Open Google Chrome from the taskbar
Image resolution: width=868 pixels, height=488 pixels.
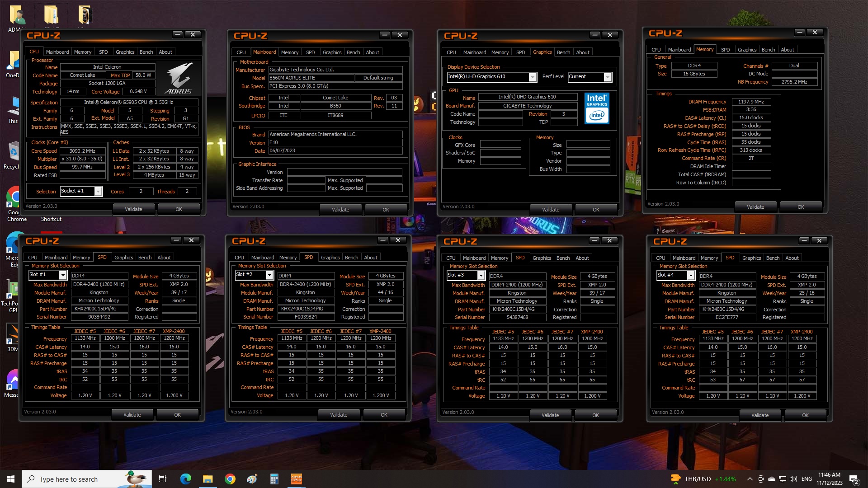coord(230,479)
